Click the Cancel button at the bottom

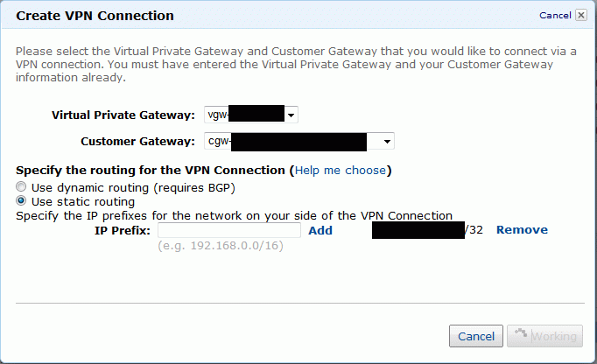476,336
